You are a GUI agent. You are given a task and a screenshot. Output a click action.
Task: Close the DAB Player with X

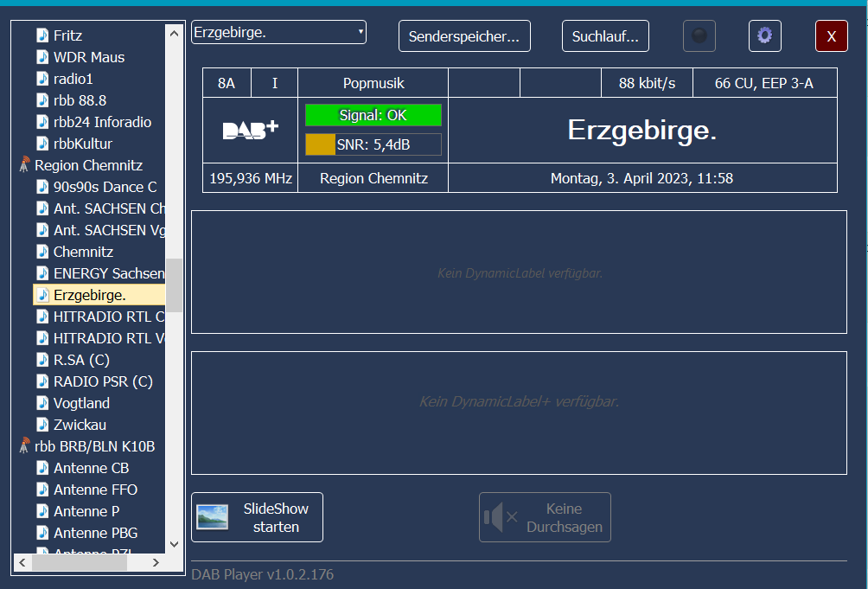coord(831,36)
